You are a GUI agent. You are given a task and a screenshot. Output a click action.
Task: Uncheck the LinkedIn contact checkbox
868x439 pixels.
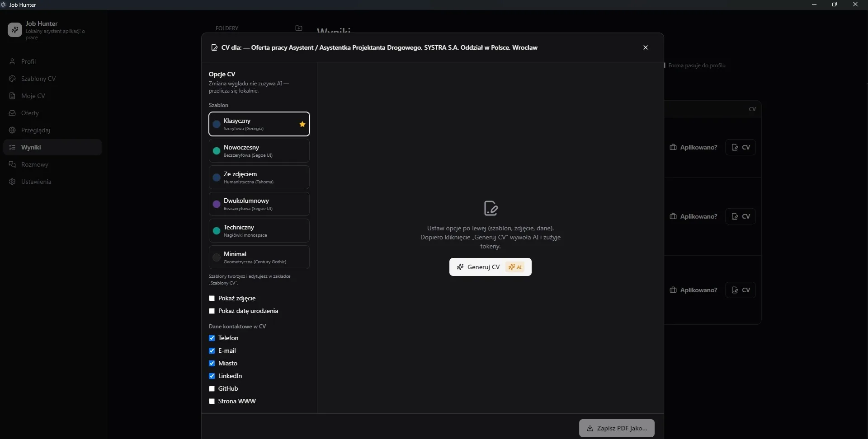[212, 376]
